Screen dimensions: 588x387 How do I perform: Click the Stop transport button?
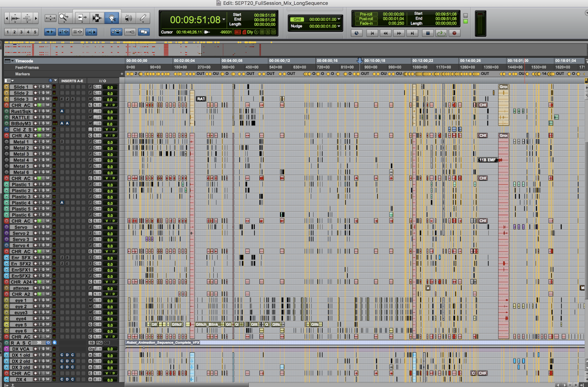428,33
